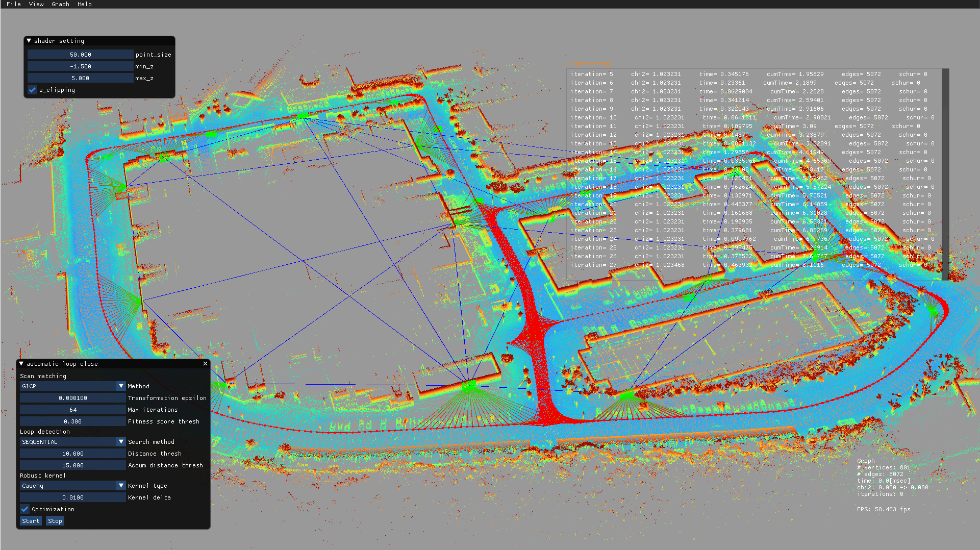The image size is (980, 550).
Task: Click the Kernel delta field
Action: point(73,497)
